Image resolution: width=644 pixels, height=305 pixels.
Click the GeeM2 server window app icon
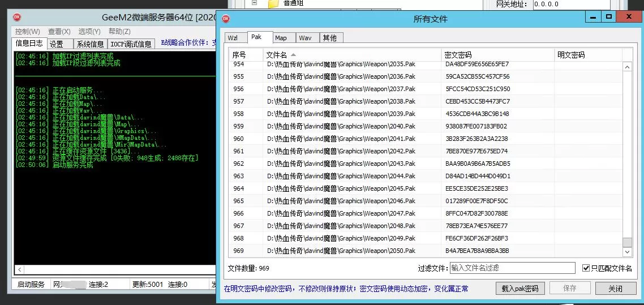click(x=18, y=18)
